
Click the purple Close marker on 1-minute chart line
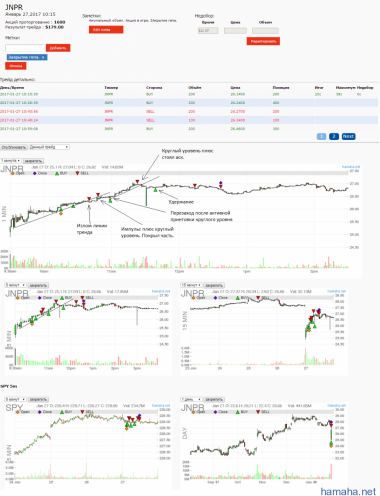220,183
